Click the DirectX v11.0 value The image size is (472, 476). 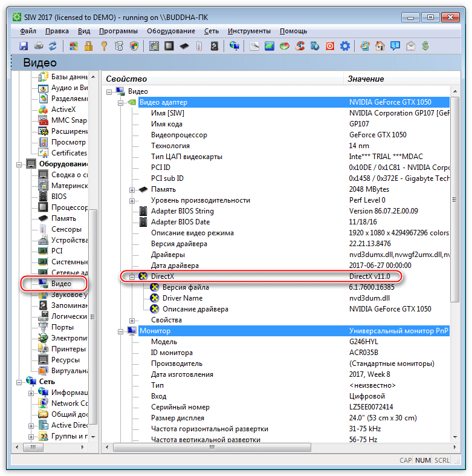[x=369, y=276]
